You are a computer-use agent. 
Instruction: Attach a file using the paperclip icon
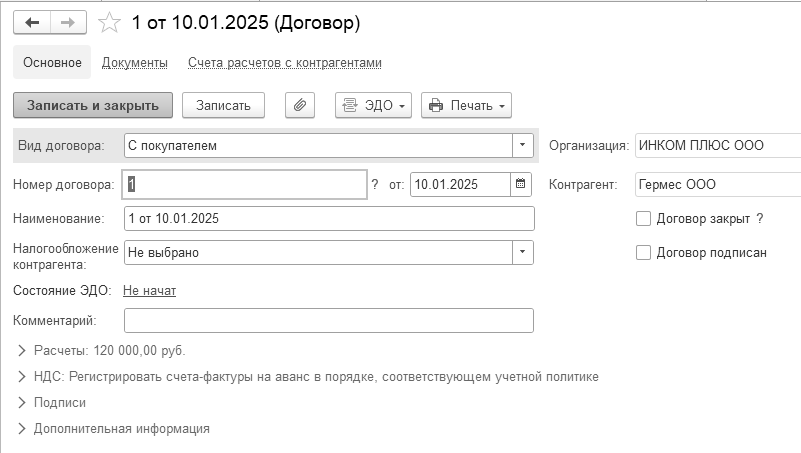(300, 105)
